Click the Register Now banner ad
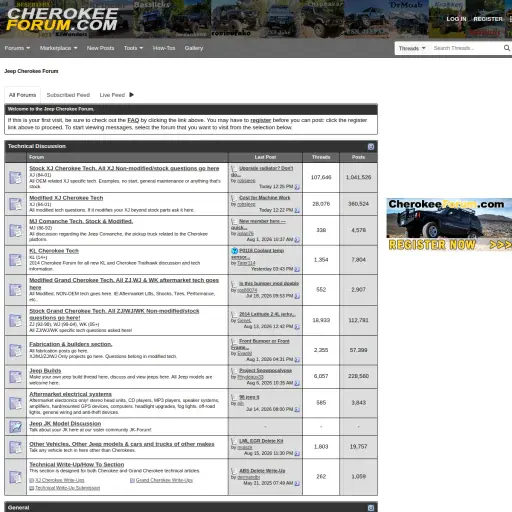Image resolution: width=512 pixels, height=512 pixels. [449, 225]
